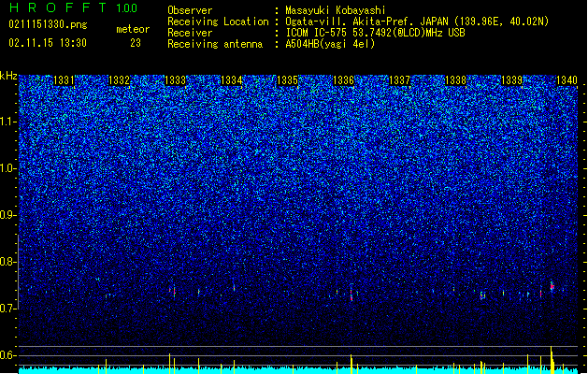Click the antenna A504HB(yagi 4el) text

(x=330, y=44)
